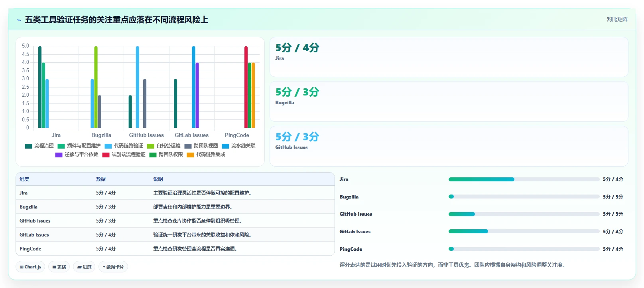Click 重点检查研发管理全流程是否真实连通 description
The height and width of the screenshot is (288, 644).
point(196,249)
